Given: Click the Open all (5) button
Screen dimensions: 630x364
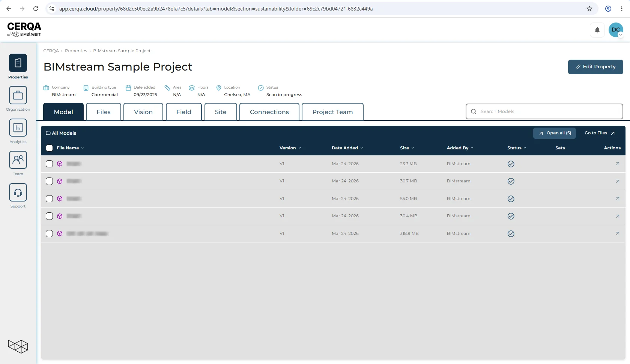Looking at the screenshot, I should point(555,133).
